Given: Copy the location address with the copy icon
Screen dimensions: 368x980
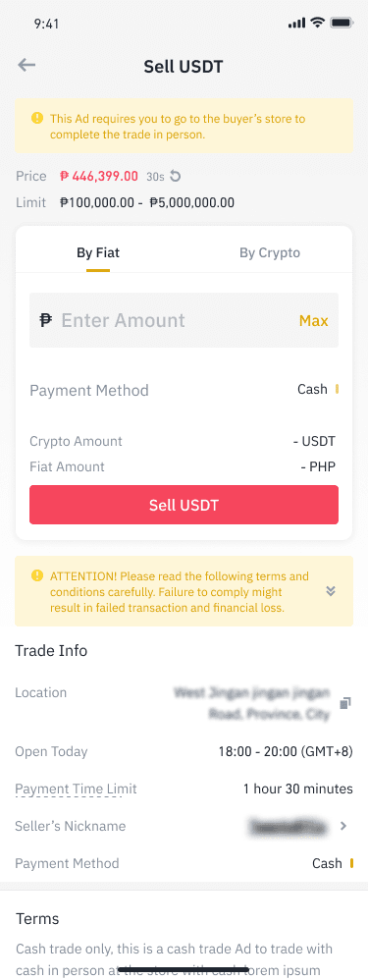Looking at the screenshot, I should (344, 704).
